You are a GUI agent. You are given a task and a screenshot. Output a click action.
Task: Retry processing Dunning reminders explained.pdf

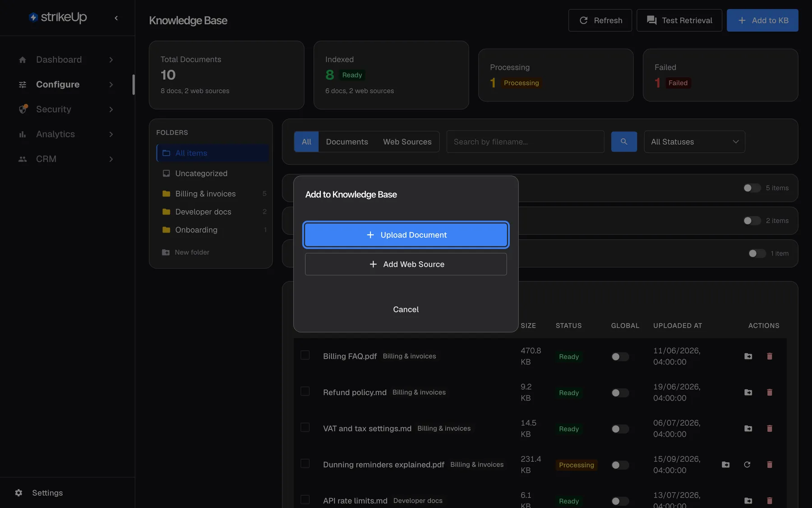[747, 465]
